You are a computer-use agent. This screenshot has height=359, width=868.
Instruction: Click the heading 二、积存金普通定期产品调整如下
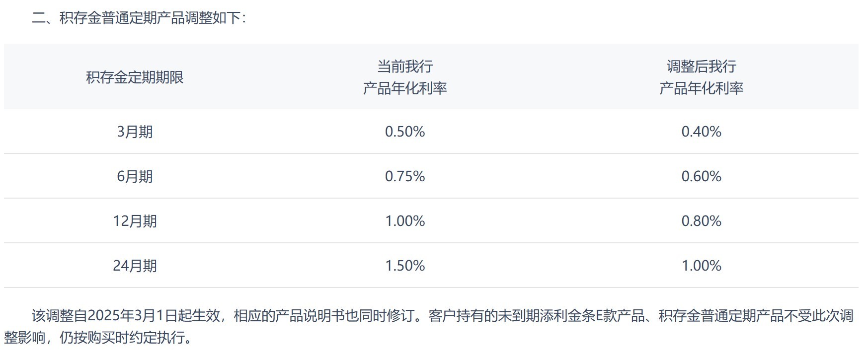tap(139, 18)
